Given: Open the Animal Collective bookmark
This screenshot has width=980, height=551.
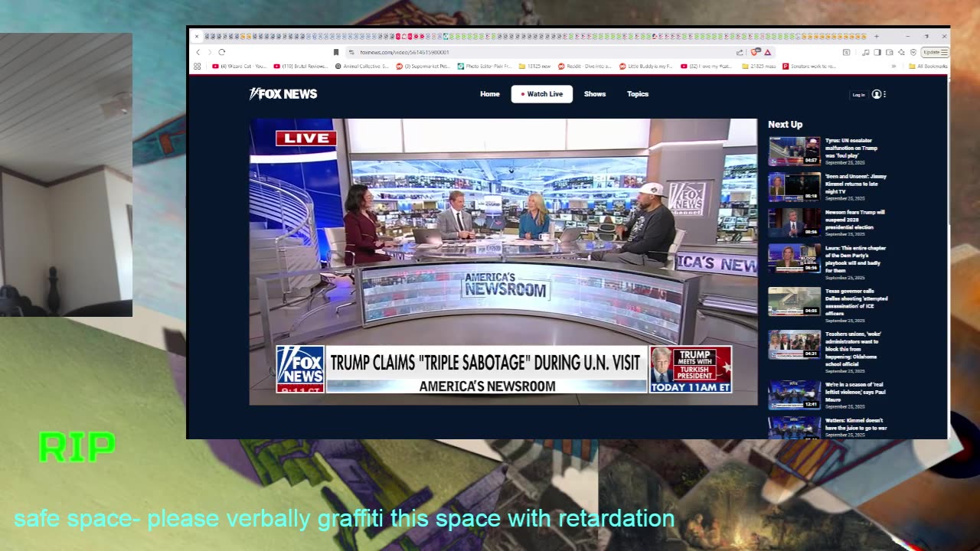Looking at the screenshot, I should pos(362,67).
